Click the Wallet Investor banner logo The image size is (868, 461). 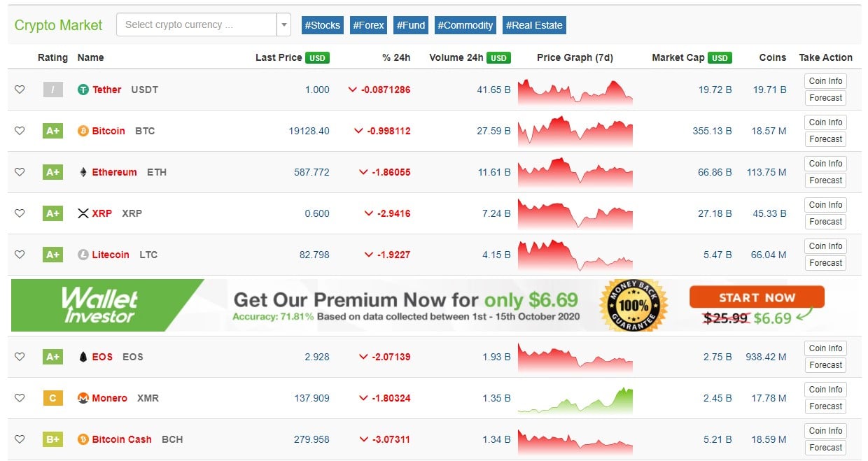pyautogui.click(x=99, y=306)
